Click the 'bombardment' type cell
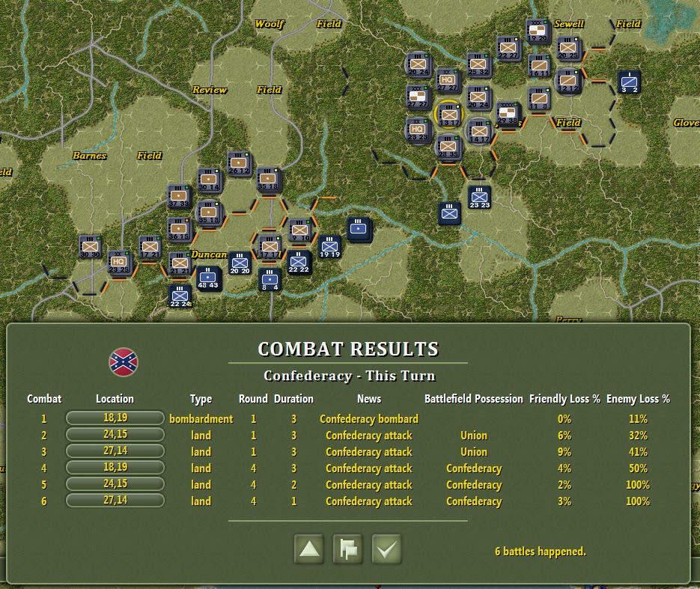700x589 pixels. (201, 419)
